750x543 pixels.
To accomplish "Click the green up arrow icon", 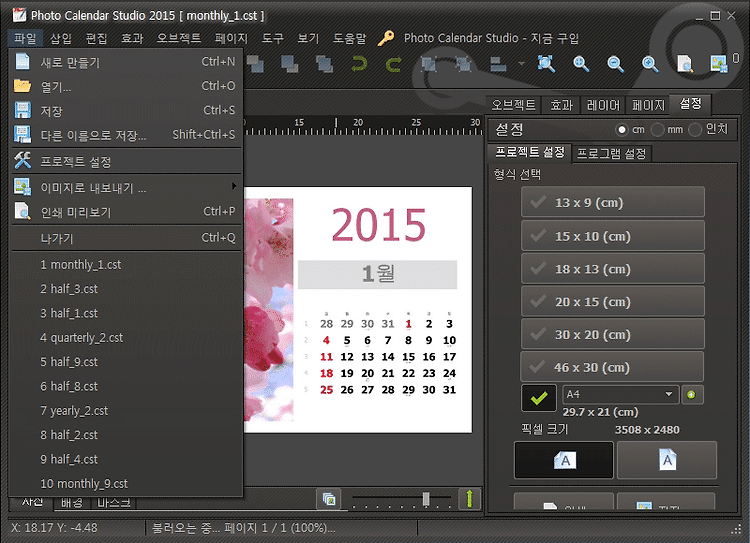I will (469, 499).
